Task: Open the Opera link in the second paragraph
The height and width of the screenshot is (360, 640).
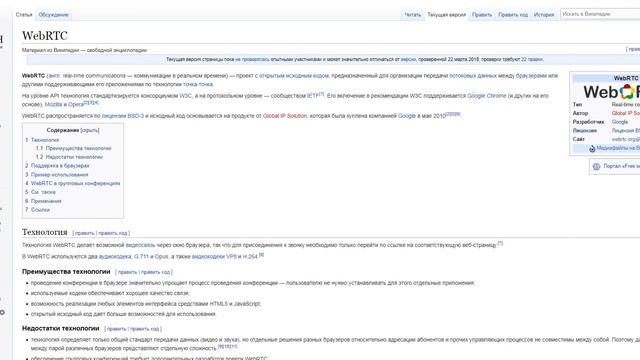Action: tap(76, 104)
